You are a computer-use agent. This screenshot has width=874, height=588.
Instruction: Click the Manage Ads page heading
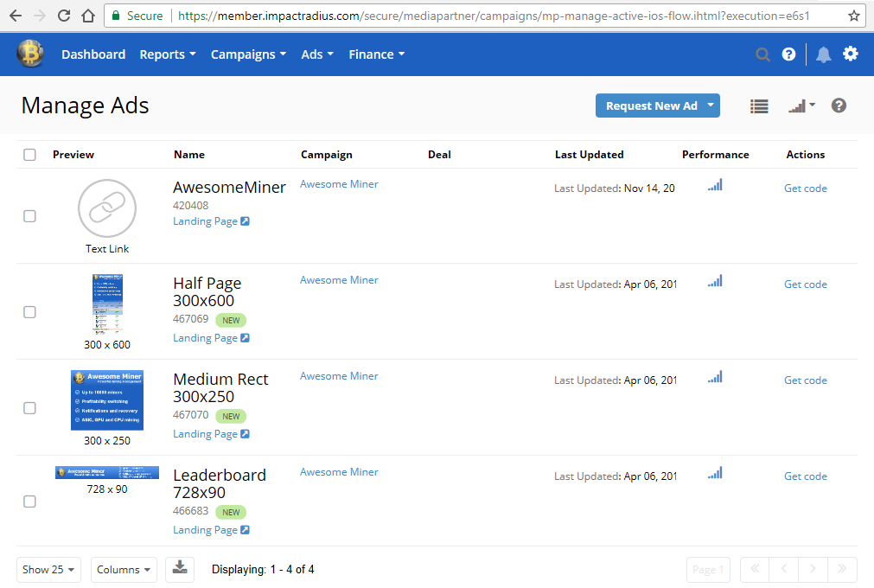(85, 105)
